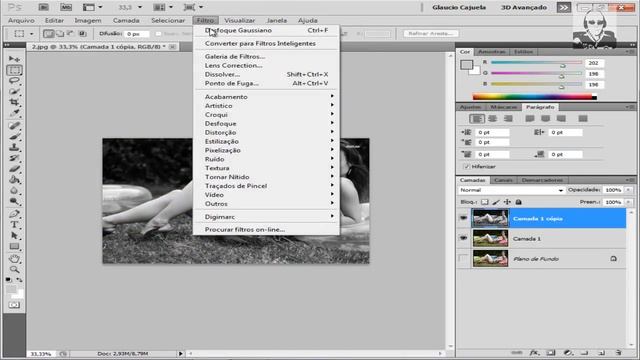The image size is (640, 360).
Task: Select the Blur tool
Action: (14, 190)
